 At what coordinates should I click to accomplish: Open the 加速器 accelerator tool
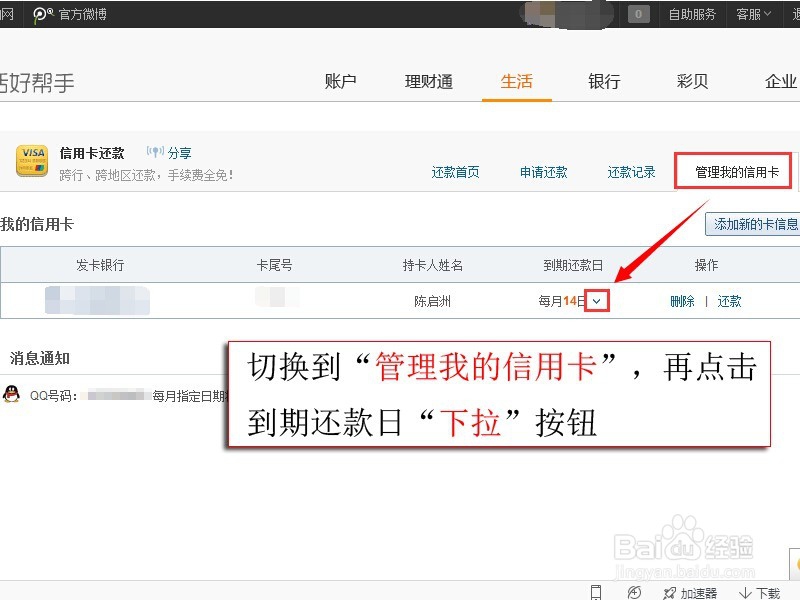(x=694, y=592)
